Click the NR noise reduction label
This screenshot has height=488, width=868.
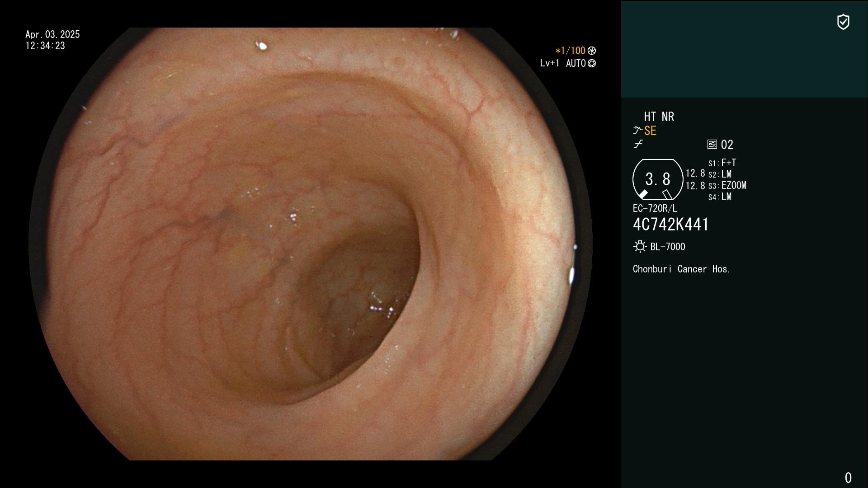668,117
